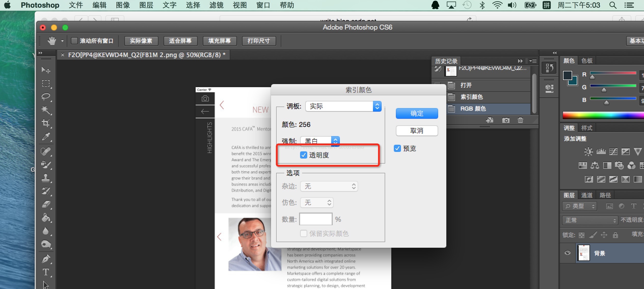Switch to the 色板 tab
The height and width of the screenshot is (289, 644).
tap(587, 61)
